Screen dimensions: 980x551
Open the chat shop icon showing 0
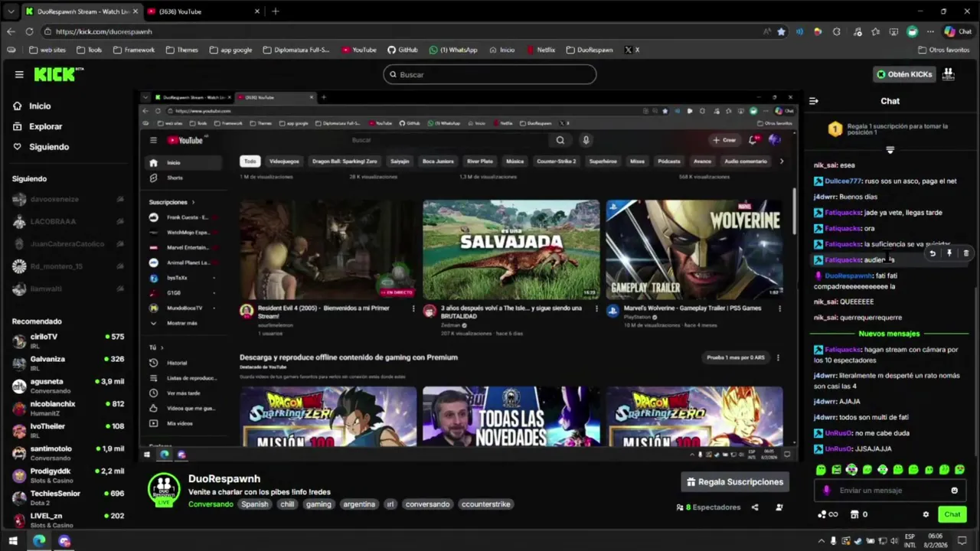pos(859,514)
